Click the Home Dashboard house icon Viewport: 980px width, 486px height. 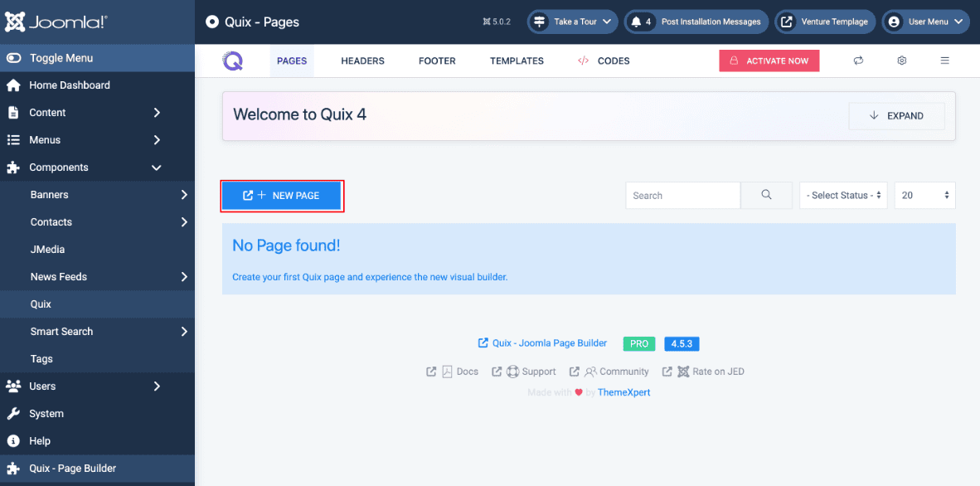(13, 85)
